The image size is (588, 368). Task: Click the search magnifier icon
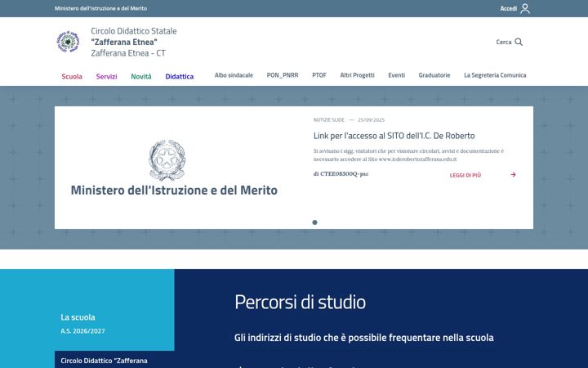[x=519, y=42]
